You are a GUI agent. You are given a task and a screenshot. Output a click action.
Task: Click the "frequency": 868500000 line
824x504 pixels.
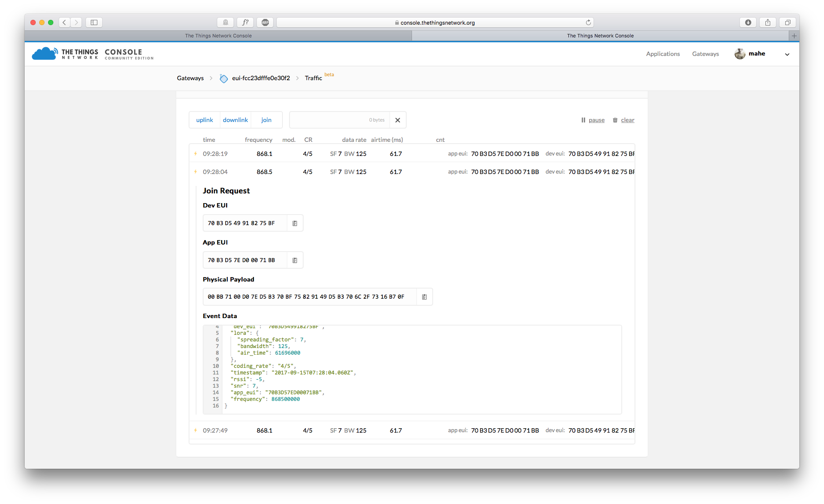coord(265,399)
